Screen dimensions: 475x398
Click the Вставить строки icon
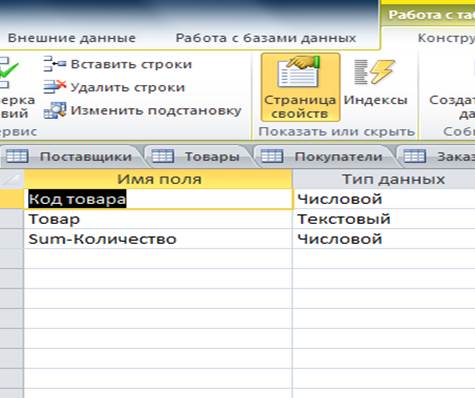55,64
